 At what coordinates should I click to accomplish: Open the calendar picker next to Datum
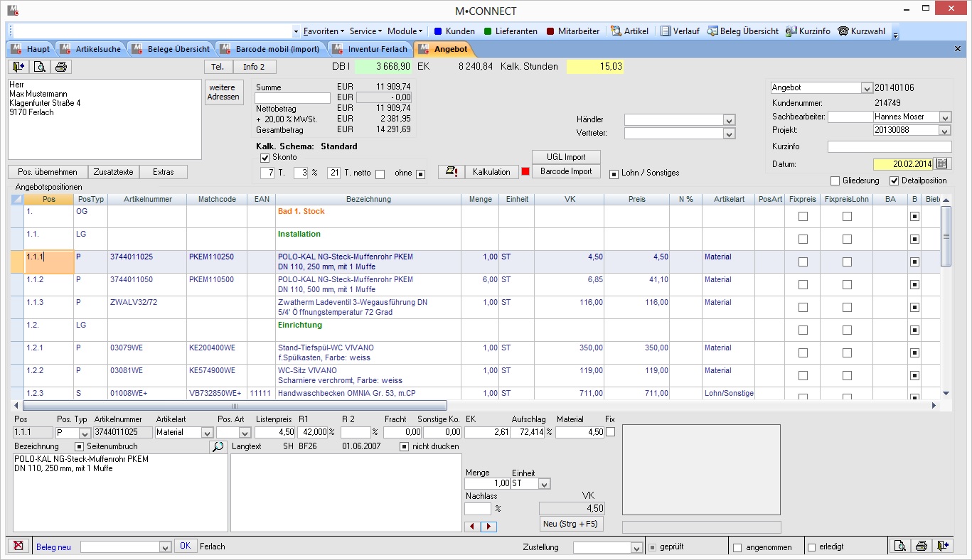tap(942, 164)
